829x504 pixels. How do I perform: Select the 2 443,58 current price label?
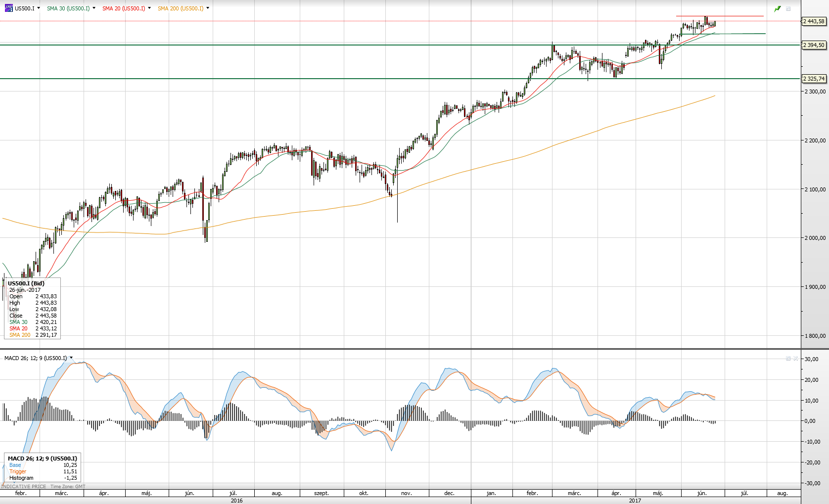(x=814, y=21)
